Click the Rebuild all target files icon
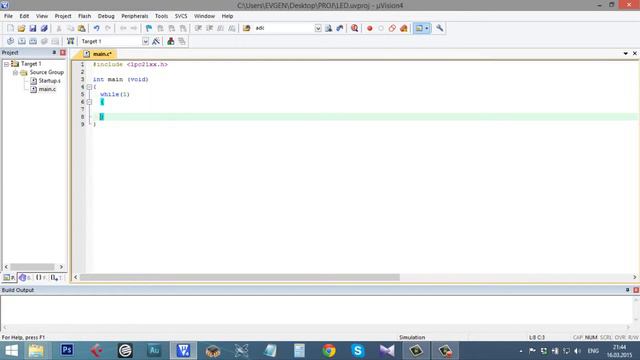 click(x=33, y=41)
